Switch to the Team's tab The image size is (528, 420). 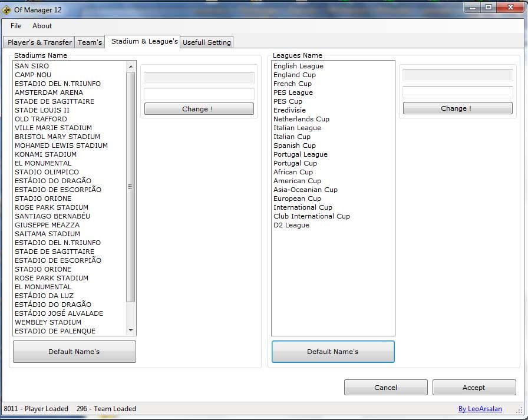pos(90,42)
